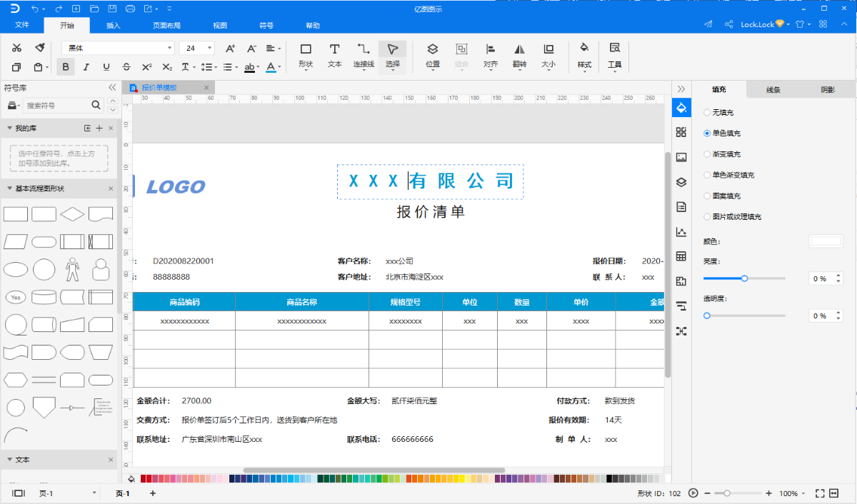
Task: Select the 单色填充 solid fill option
Action: 722,133
